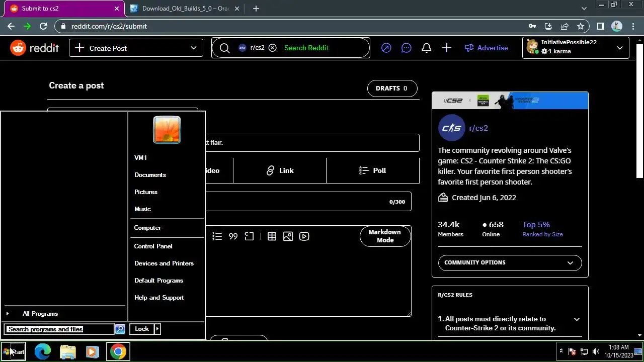Click the Start menu search magnifier button
Screen dimensions: 644x362
tap(120, 329)
